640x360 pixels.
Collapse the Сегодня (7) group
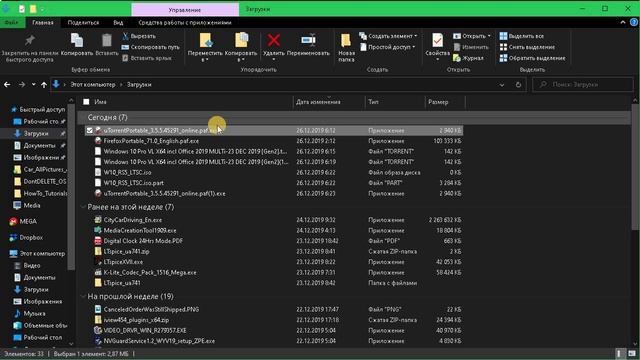(83, 118)
